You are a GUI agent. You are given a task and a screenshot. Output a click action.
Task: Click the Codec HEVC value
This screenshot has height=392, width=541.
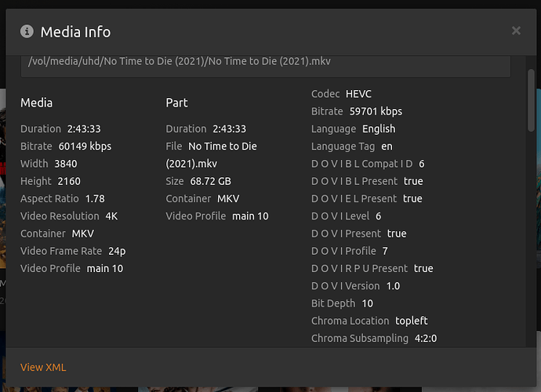358,94
